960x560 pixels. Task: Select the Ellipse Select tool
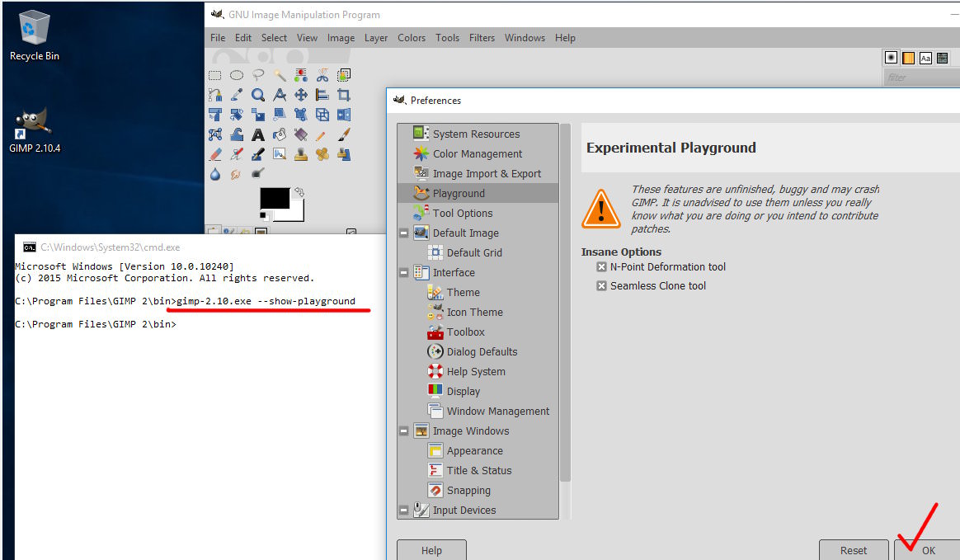pyautogui.click(x=237, y=75)
